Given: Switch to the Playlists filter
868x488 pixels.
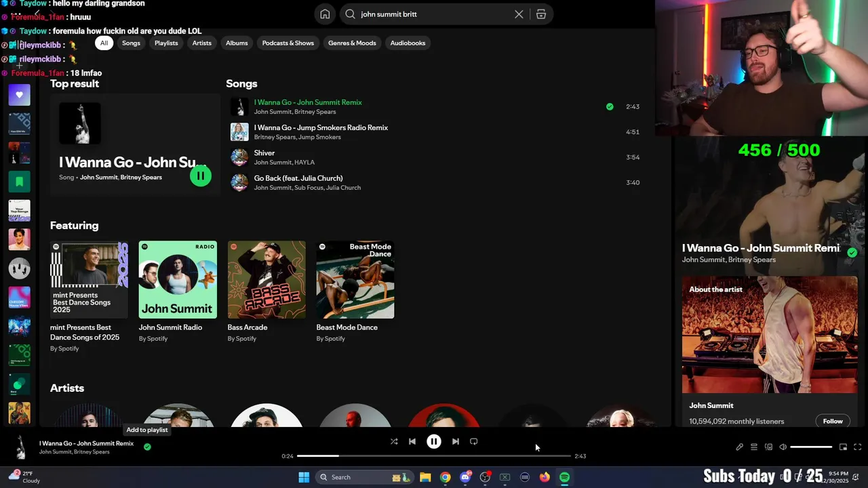Looking at the screenshot, I should tap(166, 43).
